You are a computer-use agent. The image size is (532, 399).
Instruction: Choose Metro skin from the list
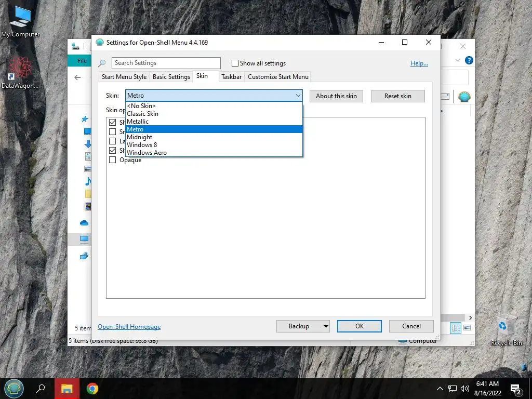[214, 129]
